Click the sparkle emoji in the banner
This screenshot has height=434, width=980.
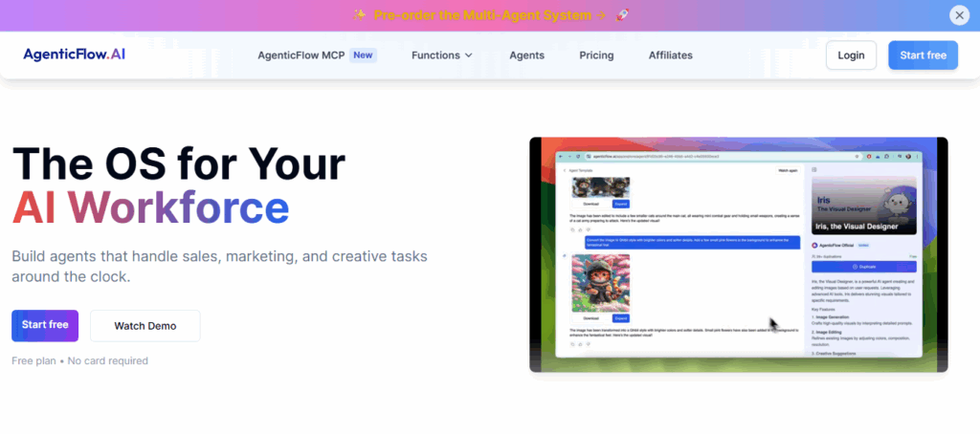pyautogui.click(x=359, y=15)
